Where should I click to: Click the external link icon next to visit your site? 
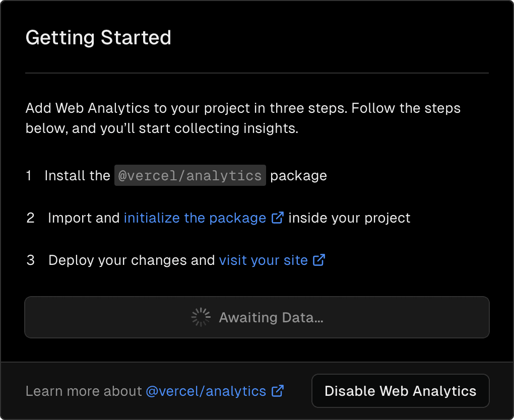click(318, 260)
